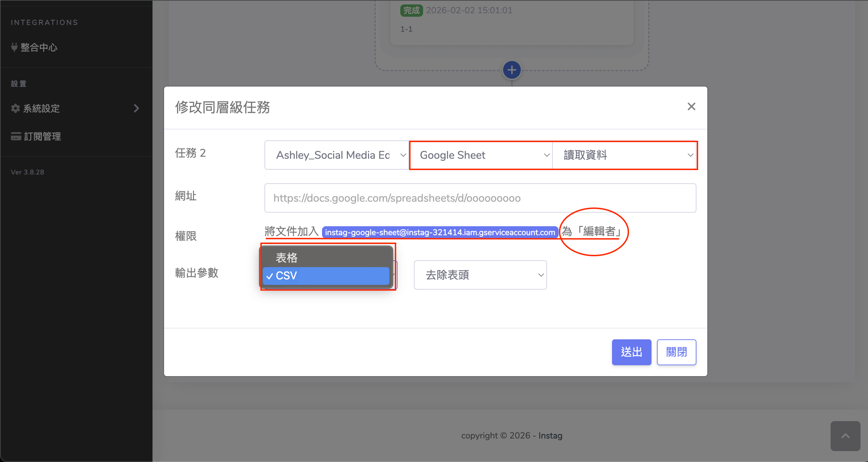
Task: Click the green 完成 status badge
Action: point(411,11)
